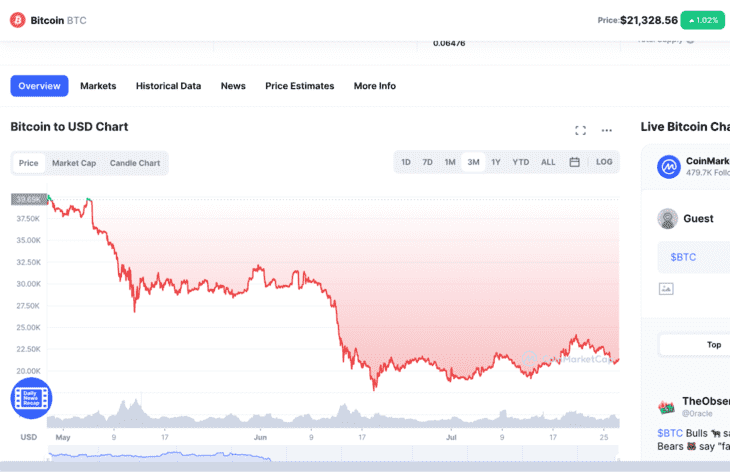Switch chart to Market Cap

click(74, 163)
